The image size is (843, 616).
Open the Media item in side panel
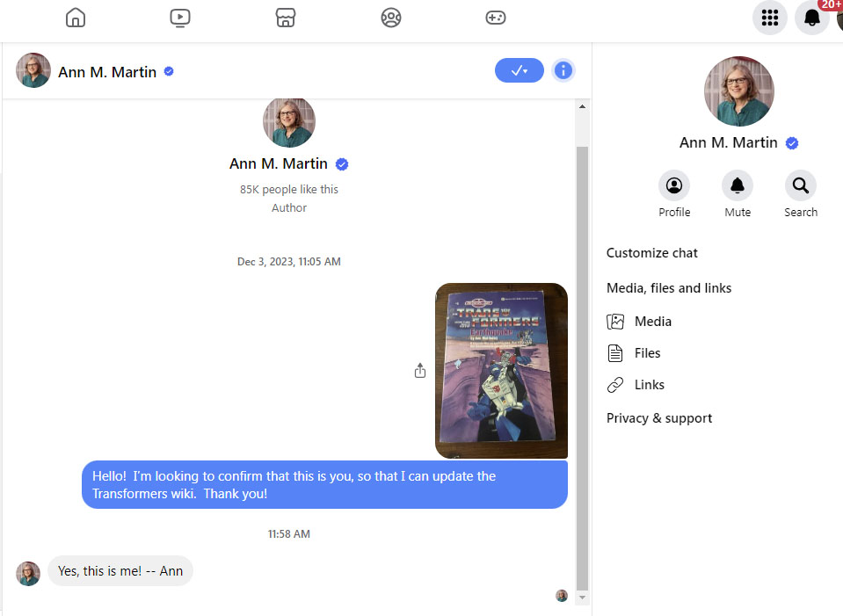tap(640, 322)
